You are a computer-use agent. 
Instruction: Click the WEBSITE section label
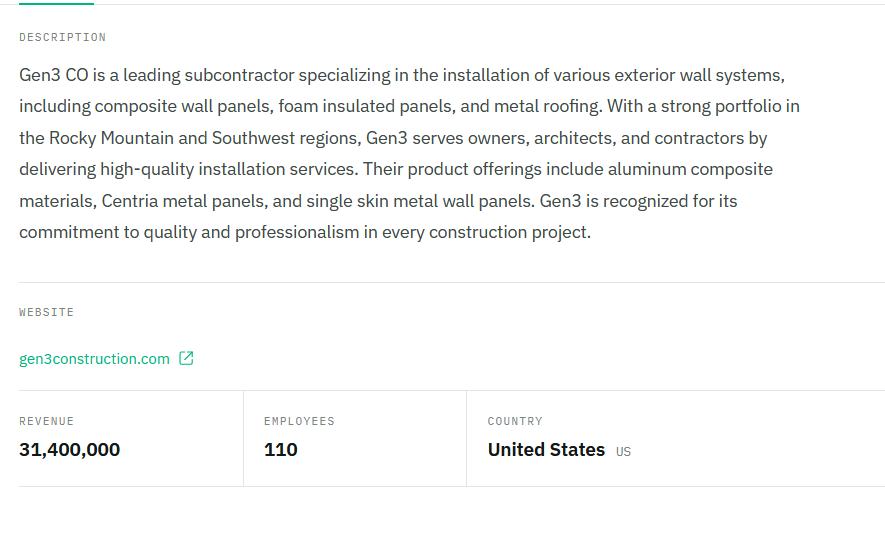pyautogui.click(x=46, y=312)
